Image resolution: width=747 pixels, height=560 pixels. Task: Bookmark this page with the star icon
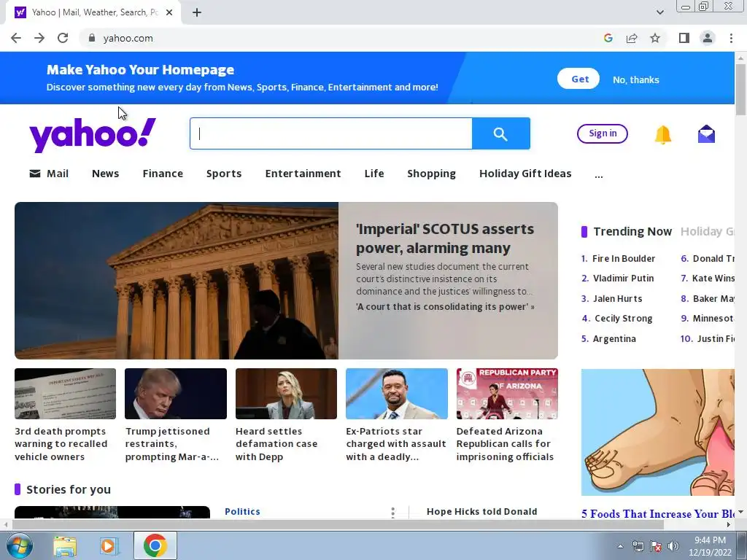655,38
